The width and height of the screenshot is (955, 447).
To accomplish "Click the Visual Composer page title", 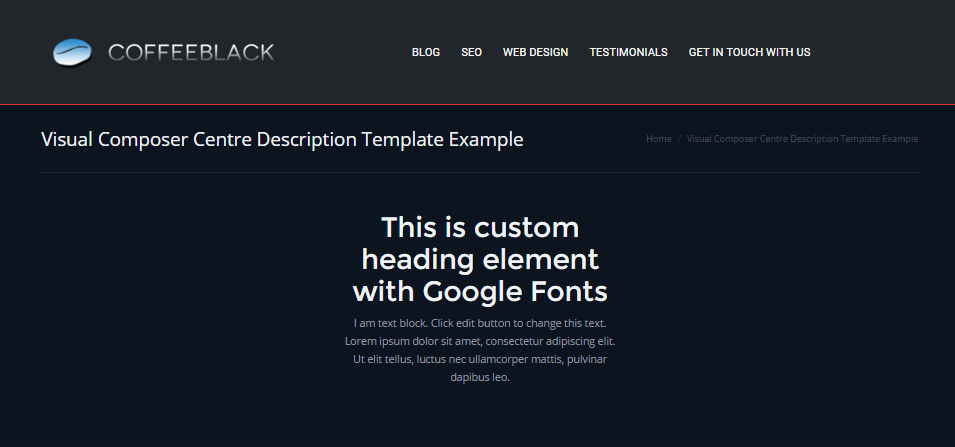I will click(281, 139).
